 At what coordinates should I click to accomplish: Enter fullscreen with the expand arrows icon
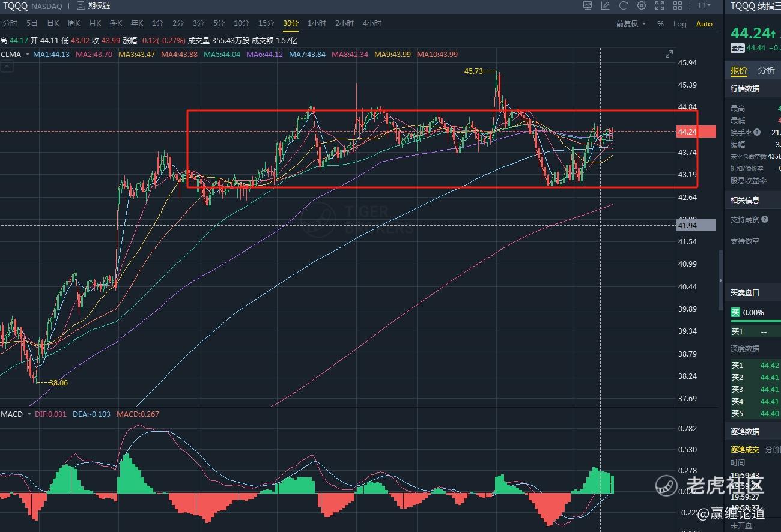click(660, 6)
